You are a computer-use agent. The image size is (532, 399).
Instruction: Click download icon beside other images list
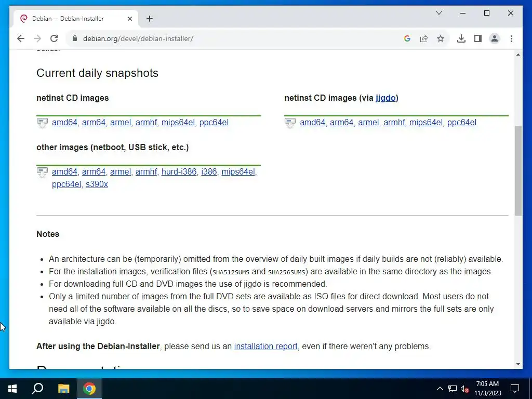tap(43, 172)
